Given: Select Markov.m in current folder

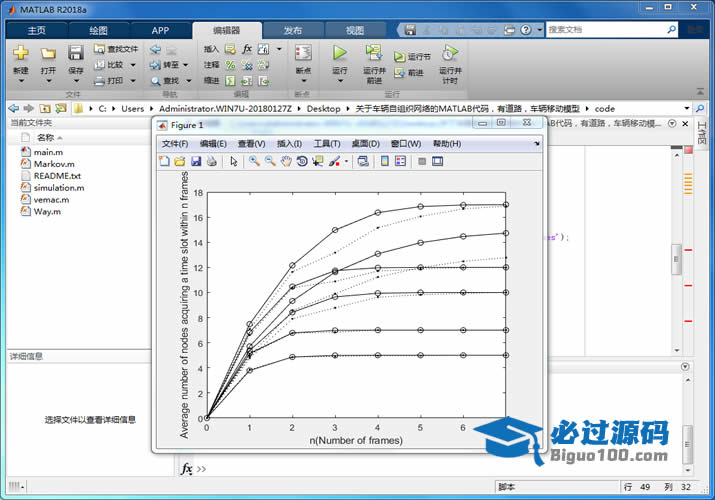Looking at the screenshot, I should [x=54, y=164].
